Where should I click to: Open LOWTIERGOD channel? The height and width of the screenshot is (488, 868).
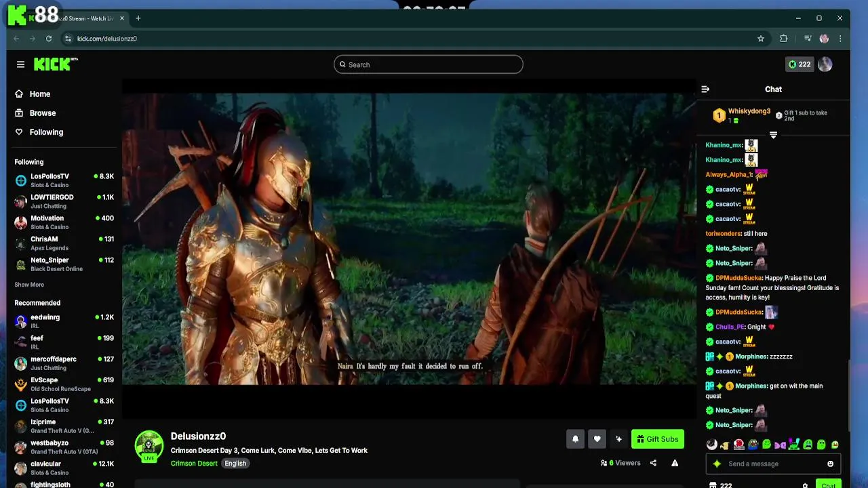point(64,201)
